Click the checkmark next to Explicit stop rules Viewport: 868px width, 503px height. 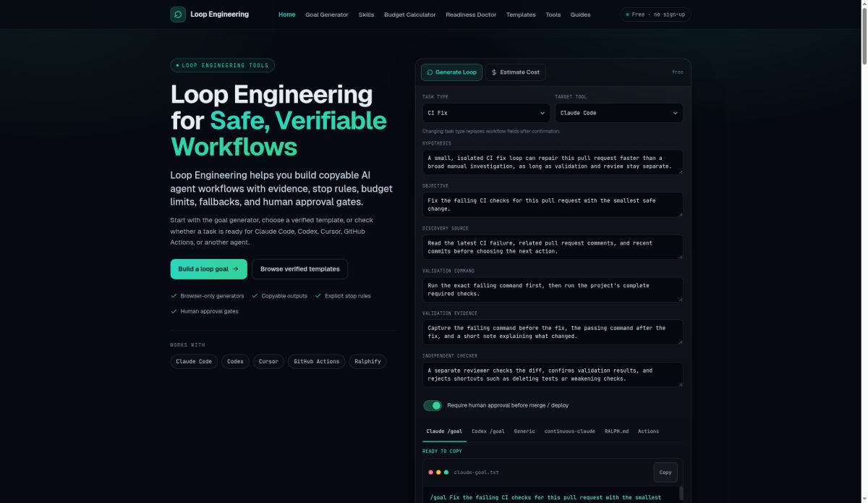click(x=318, y=296)
